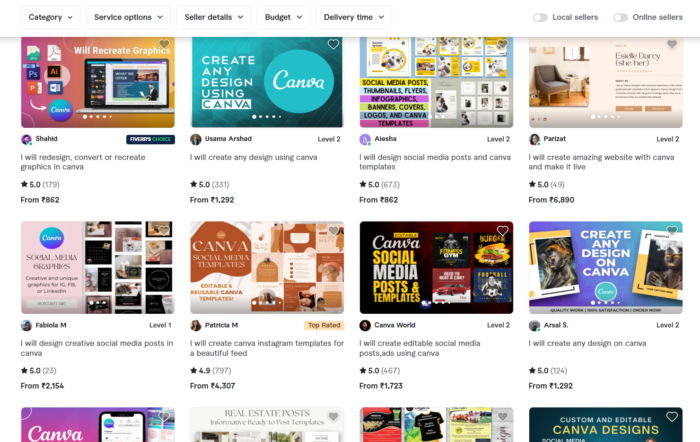Favorite Shahid's recreate graphics gig with heart
Screen dimensions: 700x442
164,44
